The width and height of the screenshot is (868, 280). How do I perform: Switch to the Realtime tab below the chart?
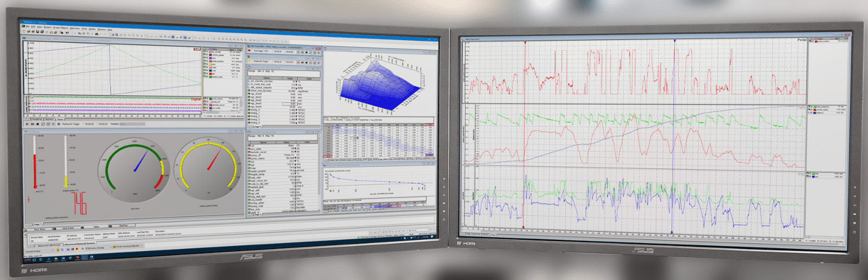[x=37, y=119]
